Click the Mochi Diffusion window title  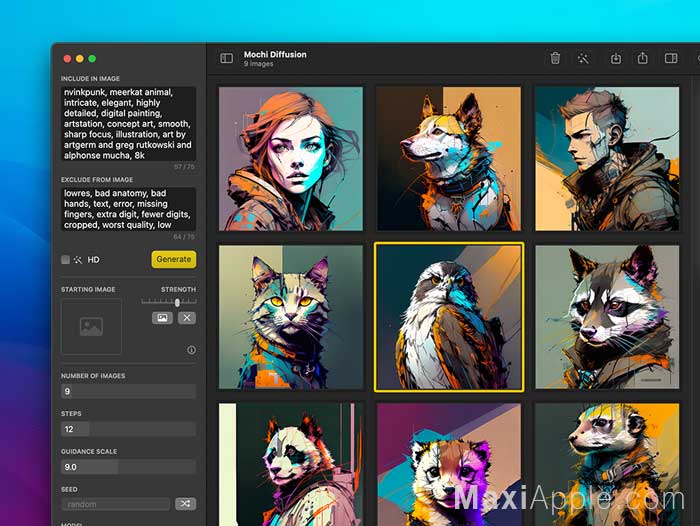point(275,54)
